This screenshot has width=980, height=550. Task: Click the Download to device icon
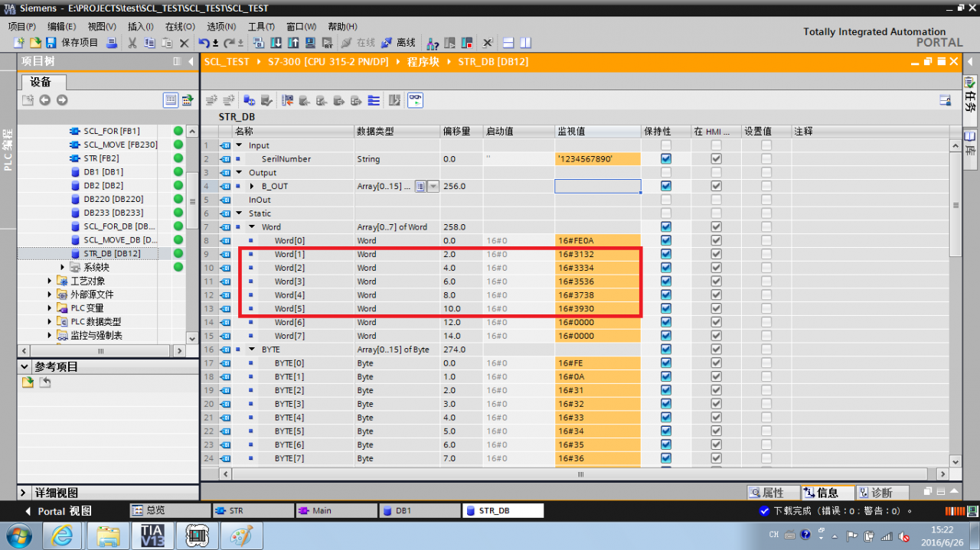click(276, 43)
